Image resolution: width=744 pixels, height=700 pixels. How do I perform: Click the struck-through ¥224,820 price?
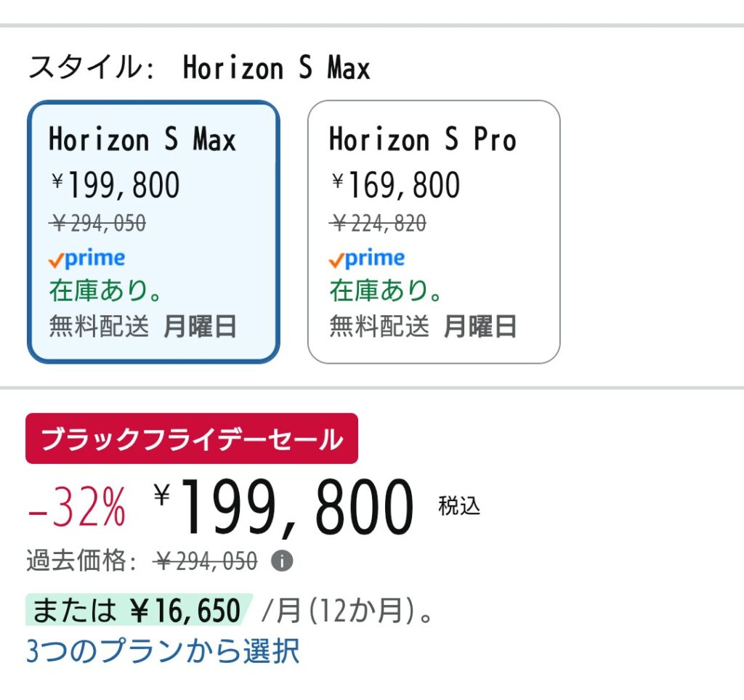pos(379,224)
